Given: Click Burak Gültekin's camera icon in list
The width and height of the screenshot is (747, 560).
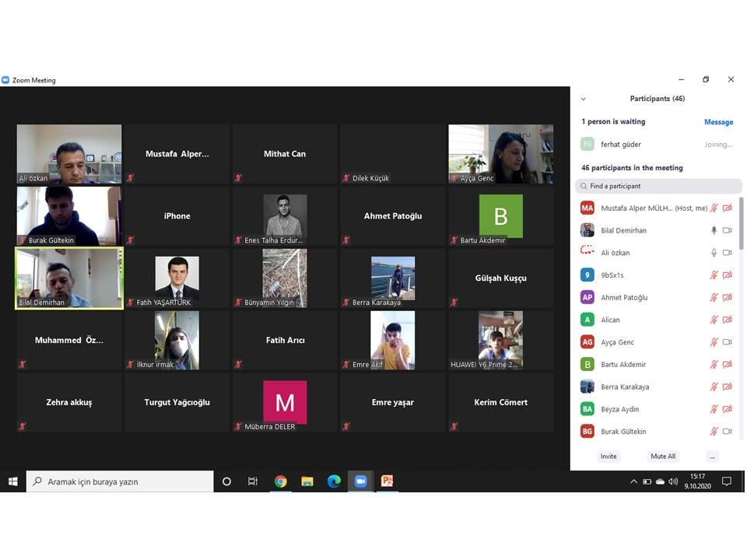Looking at the screenshot, I should [x=728, y=432].
